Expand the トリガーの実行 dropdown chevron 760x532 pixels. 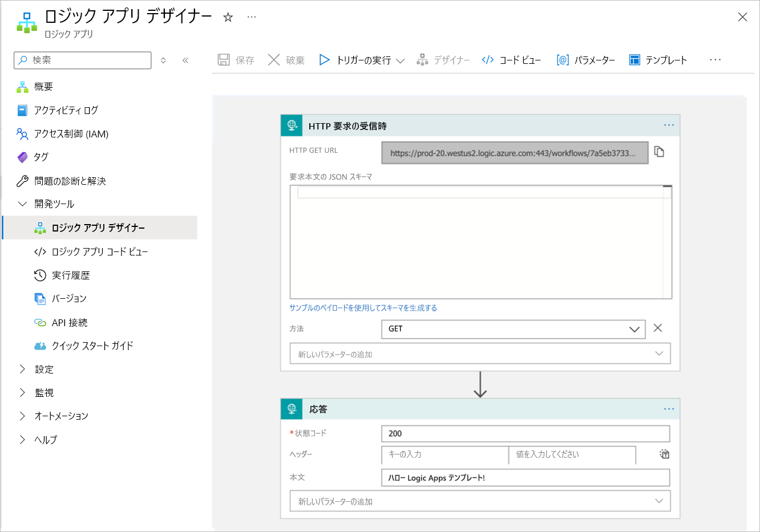tap(401, 60)
